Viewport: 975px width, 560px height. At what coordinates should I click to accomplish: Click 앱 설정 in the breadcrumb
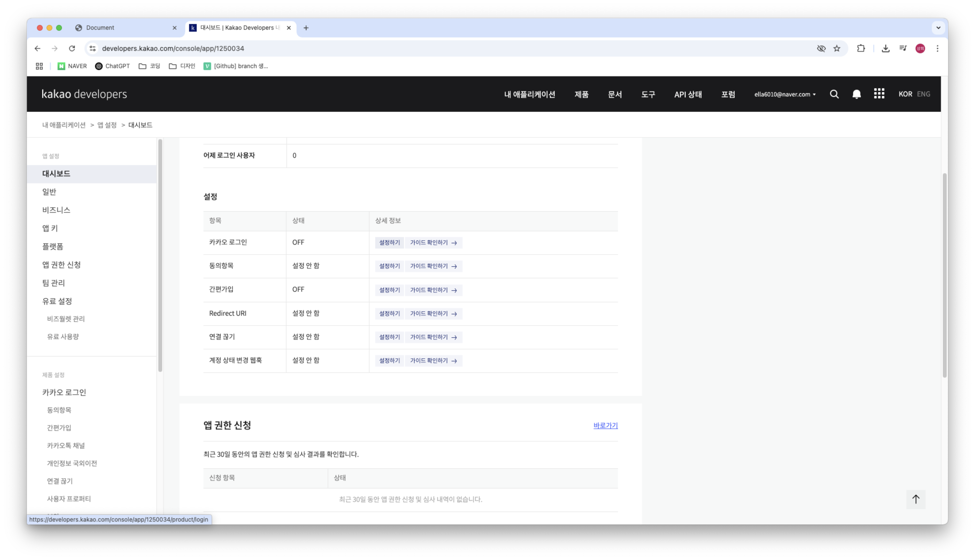pos(107,125)
